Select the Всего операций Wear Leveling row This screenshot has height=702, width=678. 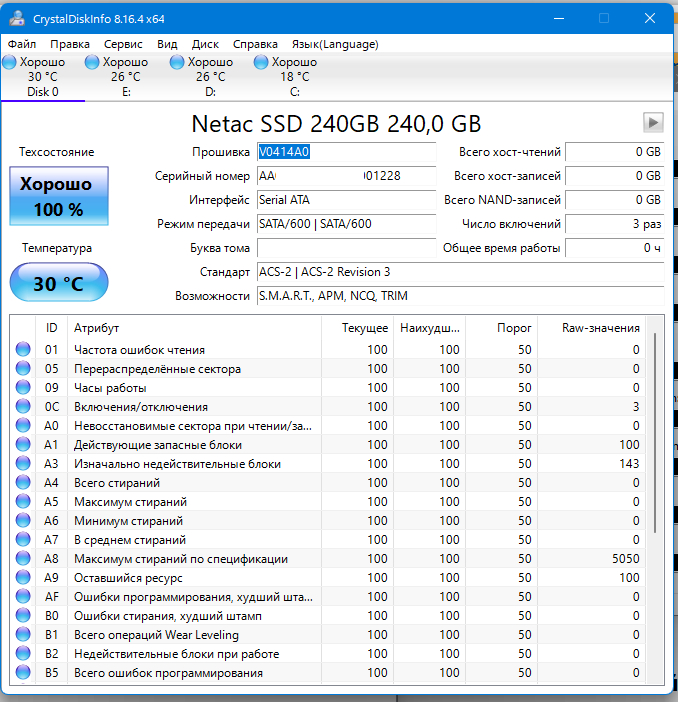[x=327, y=635]
